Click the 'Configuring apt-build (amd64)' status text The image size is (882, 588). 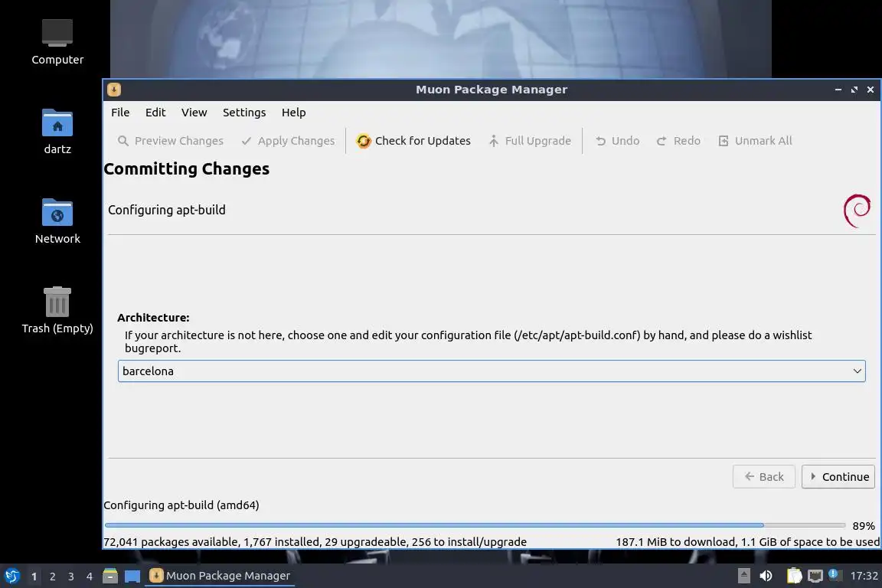click(181, 505)
